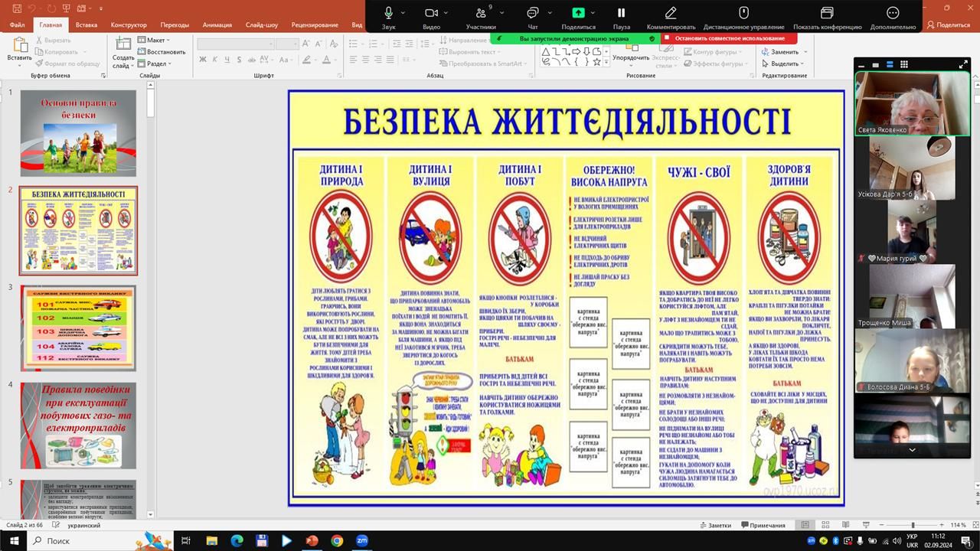Open the Чат panel in Zoom toolbar

click(x=532, y=17)
